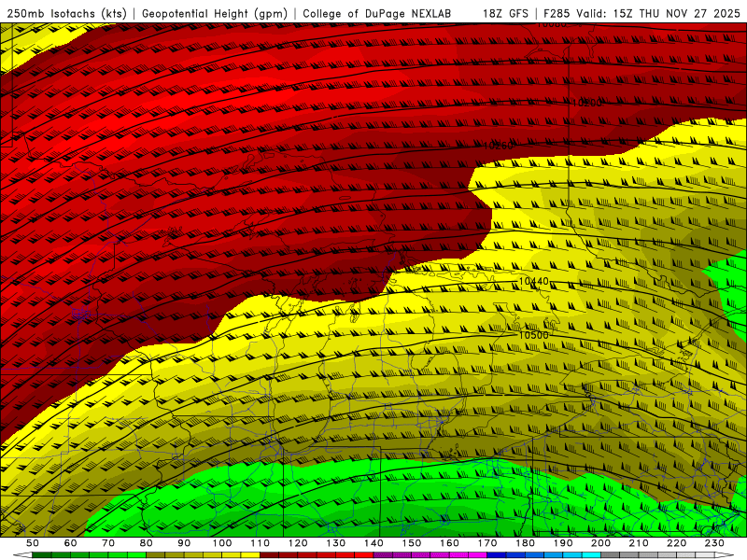
Task: Click the 60 value on the color scale
Action: [71, 543]
